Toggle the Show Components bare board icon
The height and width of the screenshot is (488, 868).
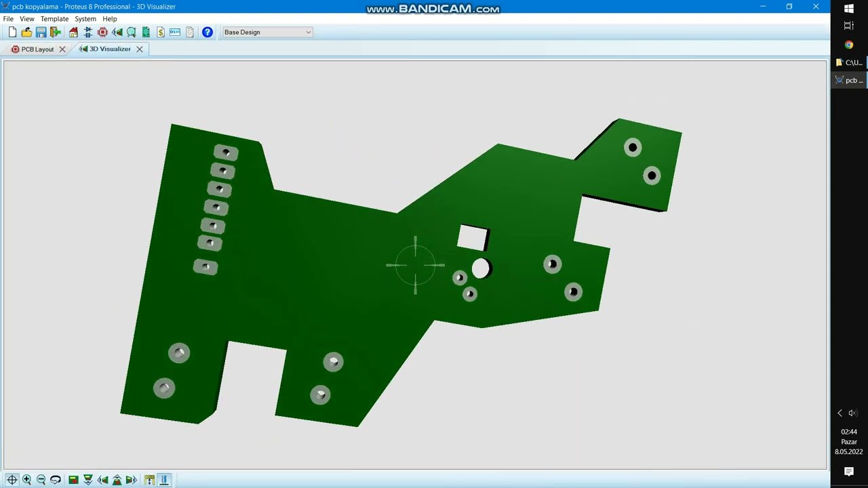163,480
